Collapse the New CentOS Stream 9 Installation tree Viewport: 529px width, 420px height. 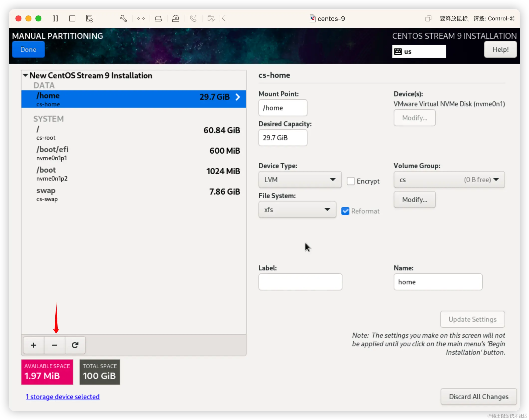pos(25,75)
